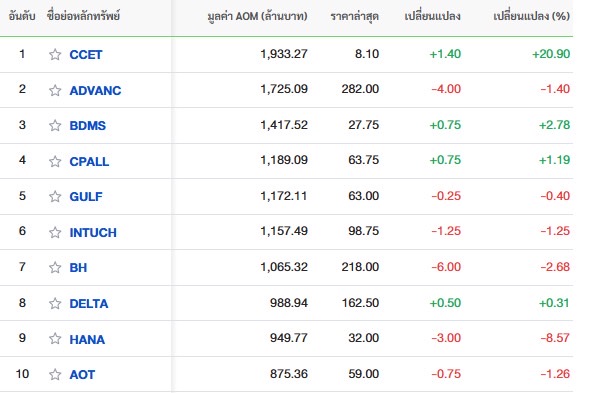
Task: Go to the BDMS symbol page
Action: pos(88,125)
